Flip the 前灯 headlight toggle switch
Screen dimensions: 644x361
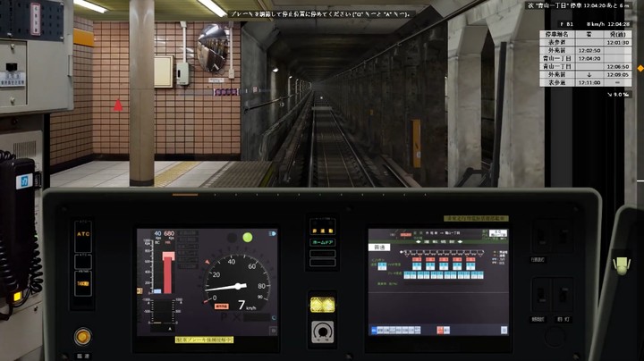pyautogui.click(x=563, y=295)
